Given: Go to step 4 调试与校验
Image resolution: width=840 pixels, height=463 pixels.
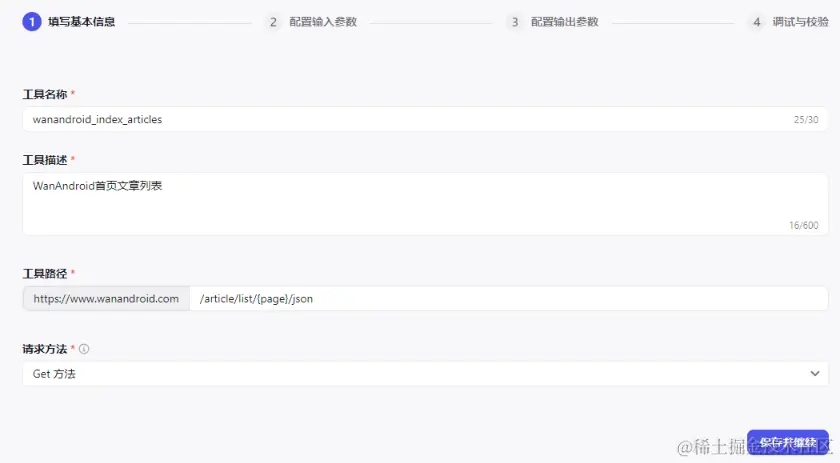Looking at the screenshot, I should click(790, 22).
